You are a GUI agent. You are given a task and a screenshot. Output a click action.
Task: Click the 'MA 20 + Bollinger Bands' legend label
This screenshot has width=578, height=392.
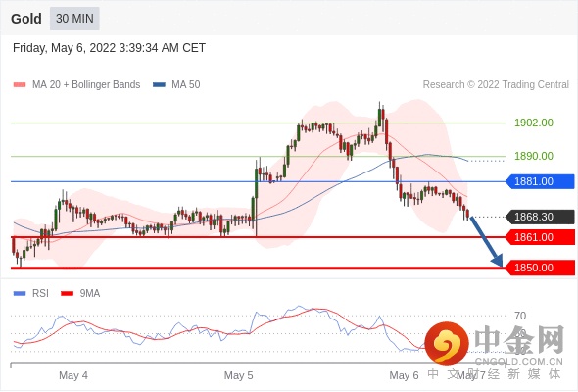pos(86,85)
